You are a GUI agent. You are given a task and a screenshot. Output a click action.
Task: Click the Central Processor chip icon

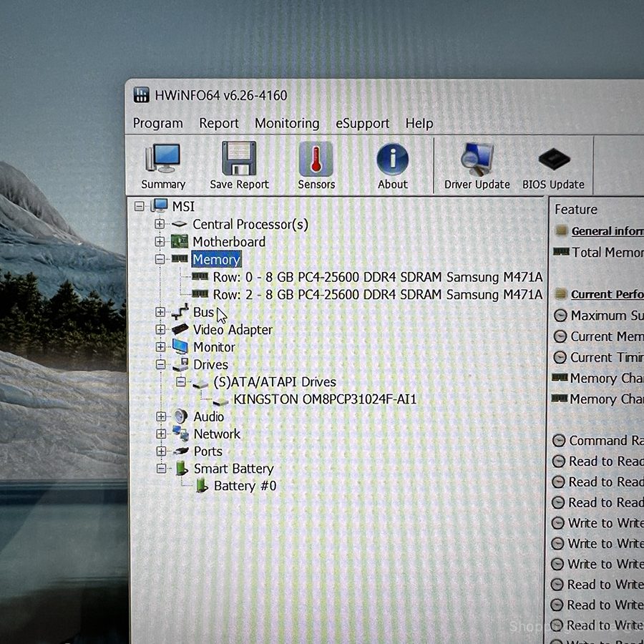(x=179, y=224)
